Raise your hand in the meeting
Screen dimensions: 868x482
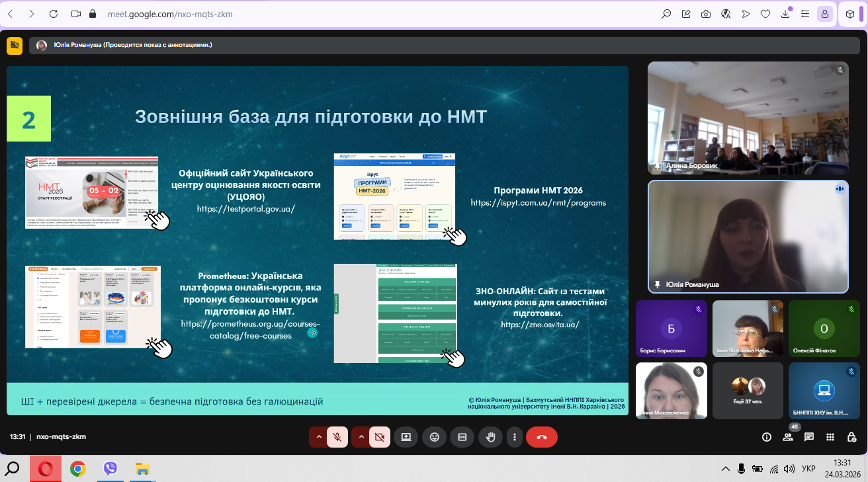[x=491, y=437]
